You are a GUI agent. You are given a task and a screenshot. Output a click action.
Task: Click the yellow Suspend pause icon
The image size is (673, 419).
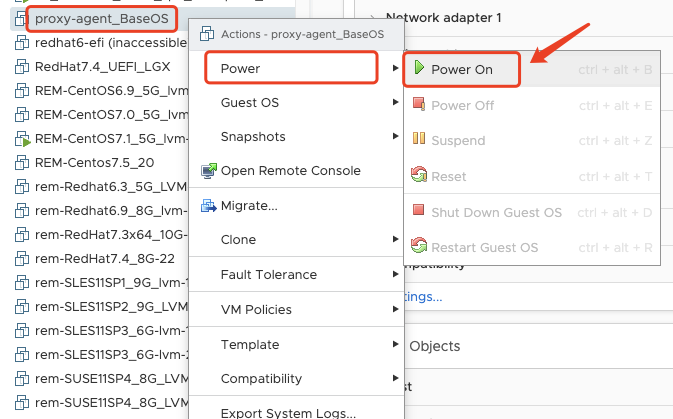click(419, 141)
